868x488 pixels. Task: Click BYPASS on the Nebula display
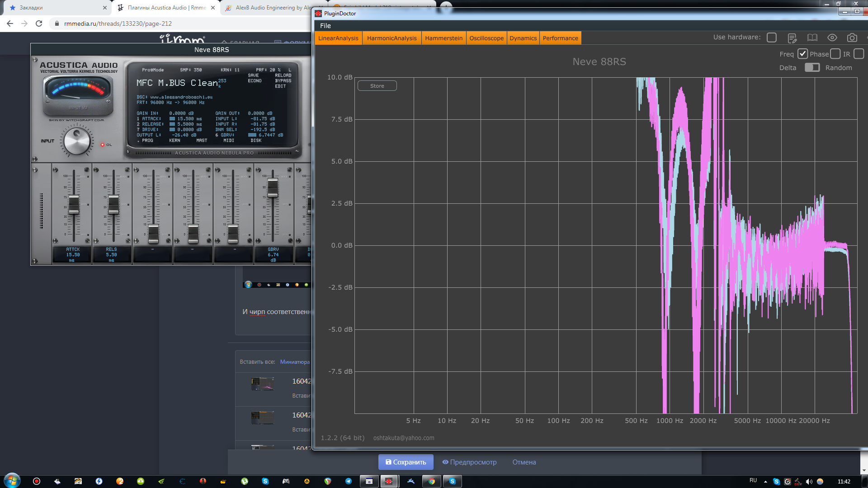point(283,81)
